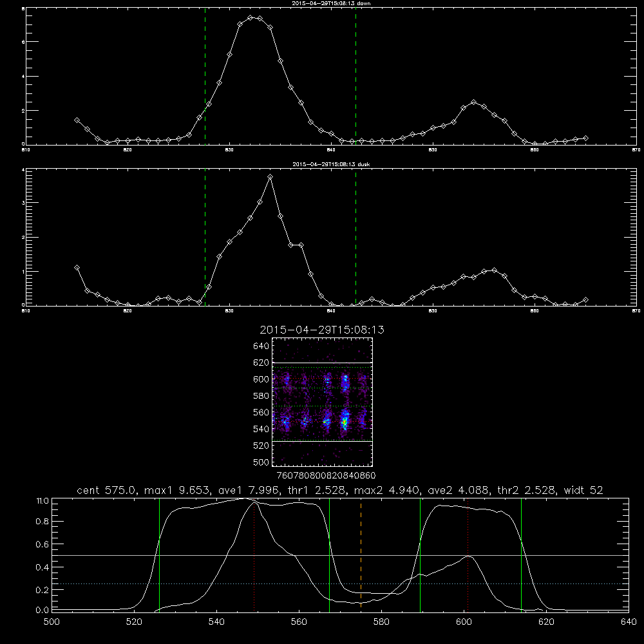Click the right green dashed line in the dusk plot
Screen dimensions: 644x644
[355, 238]
